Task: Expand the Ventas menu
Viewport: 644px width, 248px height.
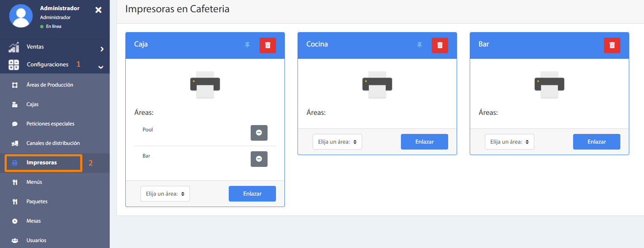Action: tap(55, 47)
